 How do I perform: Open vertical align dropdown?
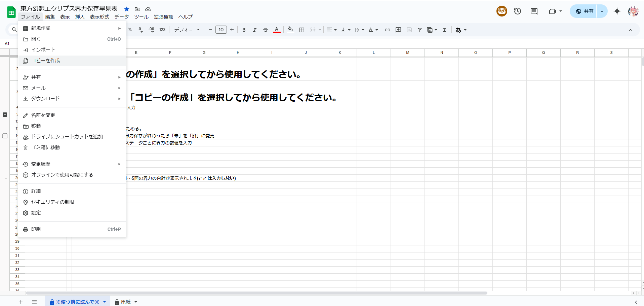point(345,30)
